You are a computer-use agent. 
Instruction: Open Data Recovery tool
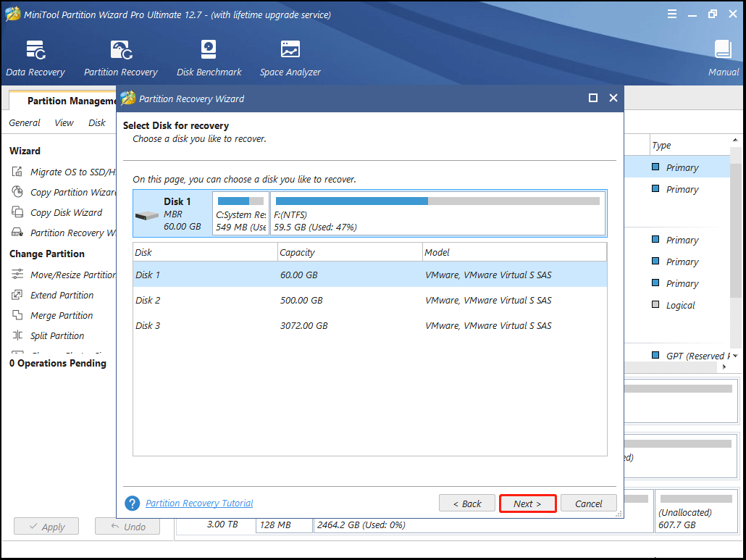[35, 59]
